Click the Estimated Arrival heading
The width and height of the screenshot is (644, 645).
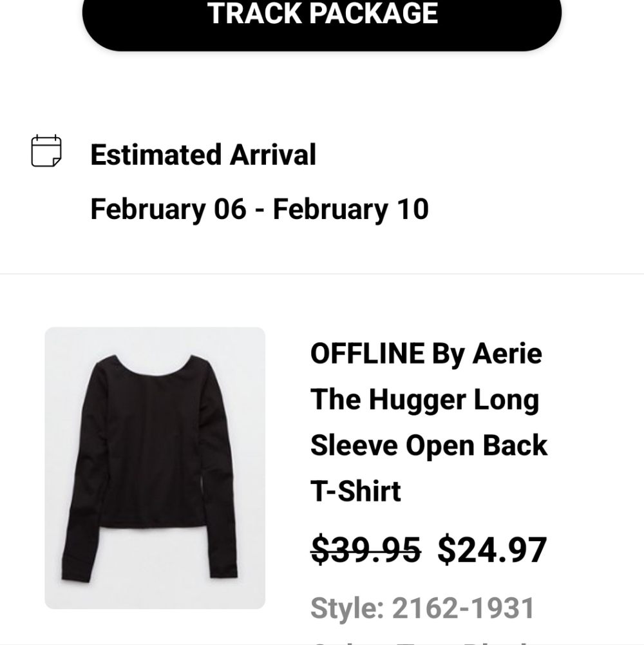click(204, 154)
